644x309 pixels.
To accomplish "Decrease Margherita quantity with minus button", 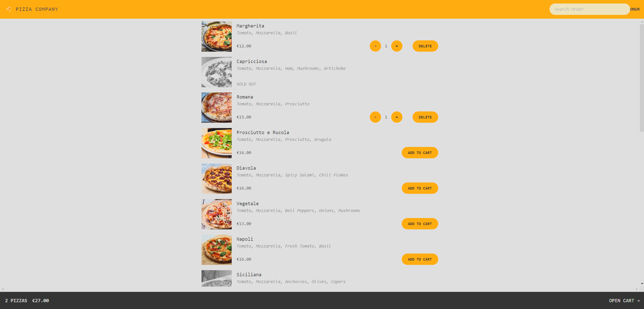I will coord(375,46).
